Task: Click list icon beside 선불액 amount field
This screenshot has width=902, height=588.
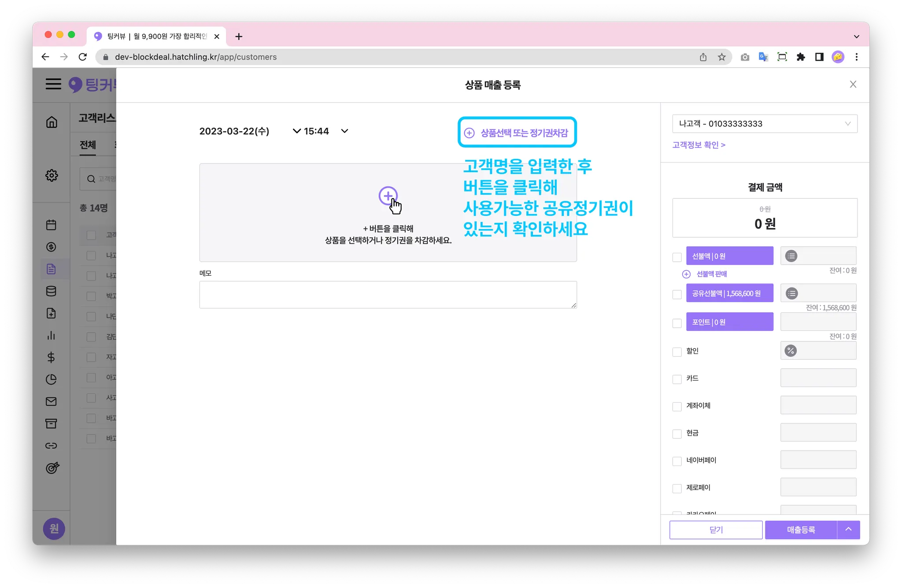Action: point(791,256)
